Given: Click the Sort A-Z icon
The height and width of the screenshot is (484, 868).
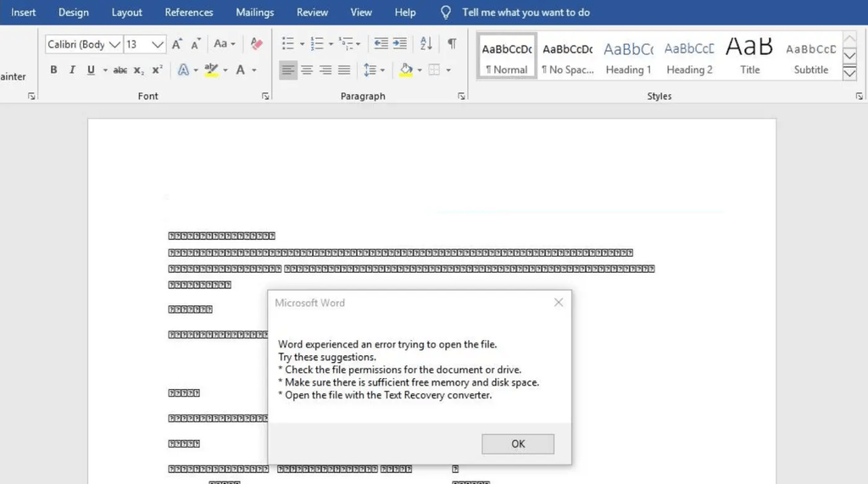Looking at the screenshot, I should [426, 44].
